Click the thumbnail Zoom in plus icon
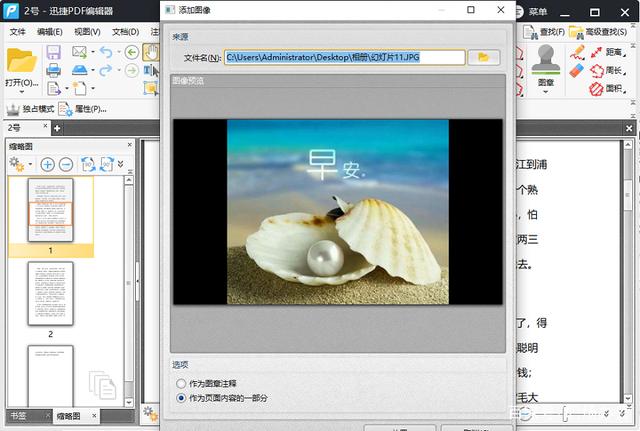The height and width of the screenshot is (431, 640). (47, 164)
